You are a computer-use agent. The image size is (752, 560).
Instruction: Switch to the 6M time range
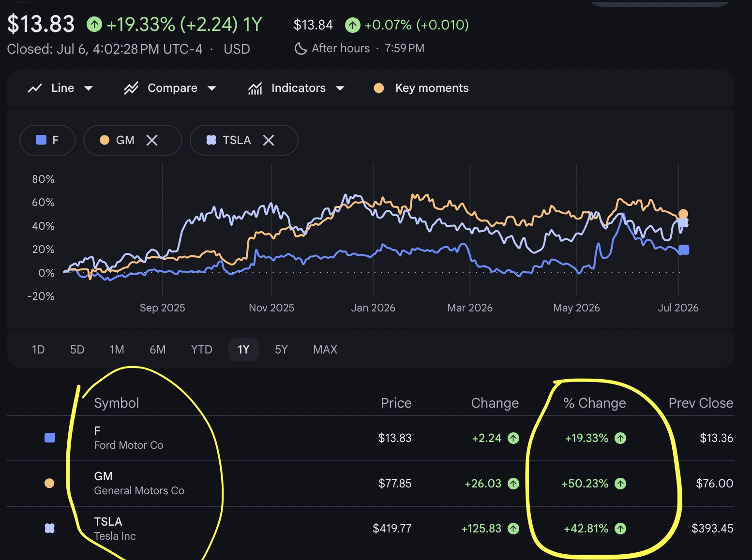coord(157,350)
